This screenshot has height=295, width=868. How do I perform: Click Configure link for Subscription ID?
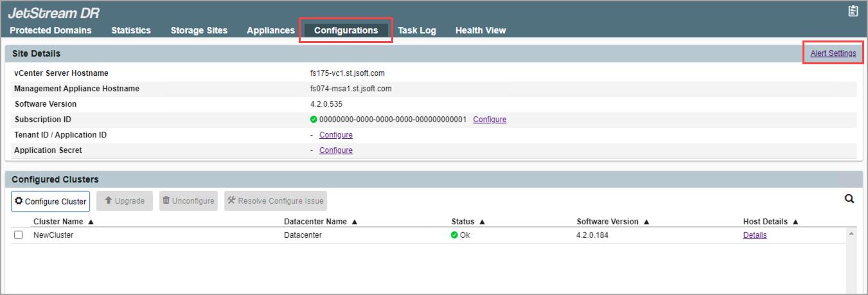click(x=490, y=120)
